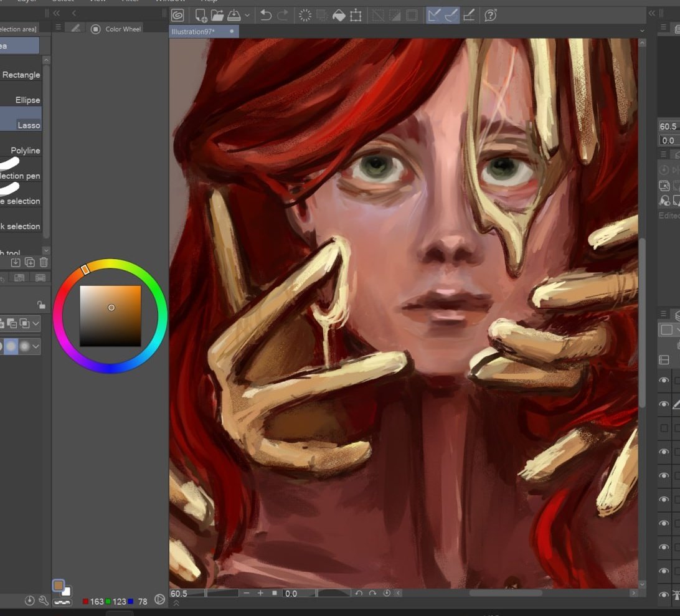Redo the last undone action
Screen dimensions: 680x616
(x=283, y=16)
